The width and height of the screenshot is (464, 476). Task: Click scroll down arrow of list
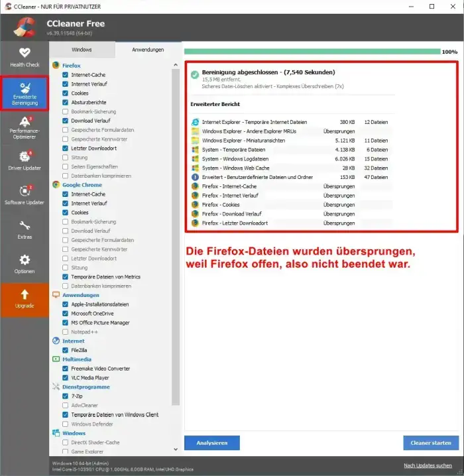(x=176, y=449)
